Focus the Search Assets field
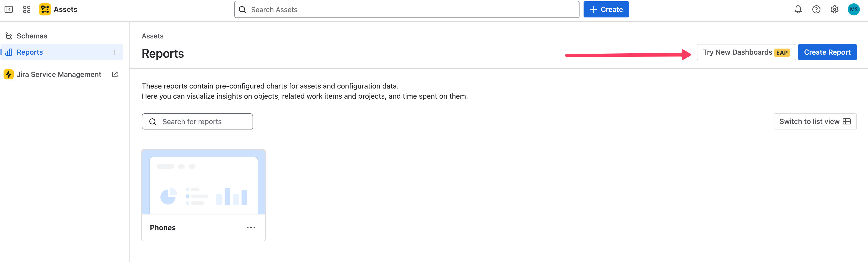 pyautogui.click(x=407, y=9)
